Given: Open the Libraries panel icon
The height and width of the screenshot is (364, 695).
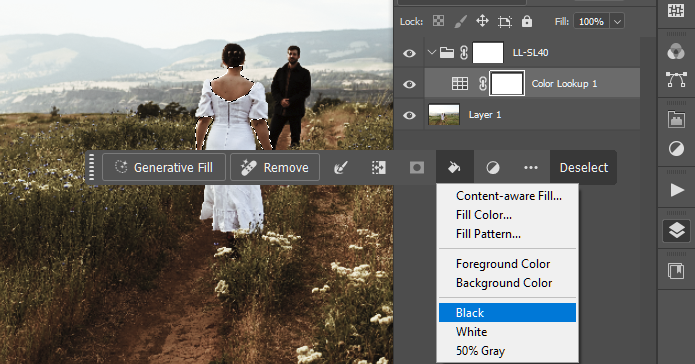Looking at the screenshot, I should click(676, 120).
